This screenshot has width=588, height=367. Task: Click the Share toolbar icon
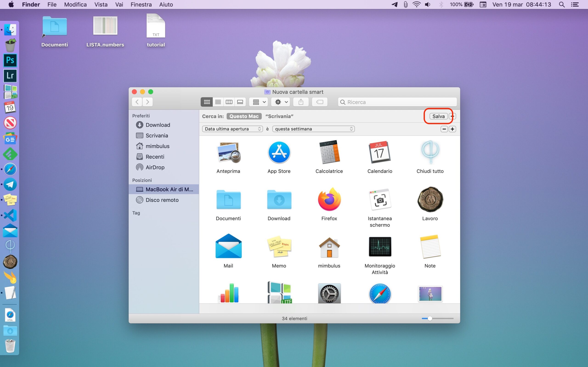coord(301,102)
